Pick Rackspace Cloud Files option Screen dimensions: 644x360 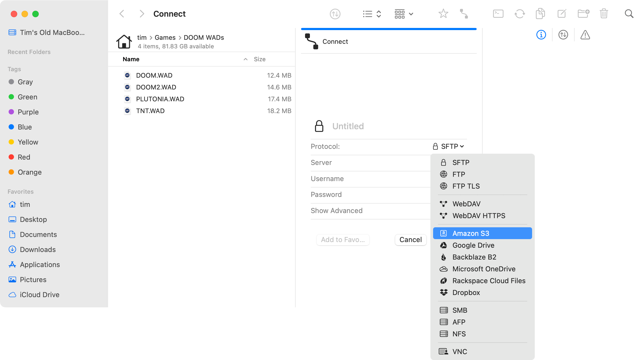(x=482, y=280)
